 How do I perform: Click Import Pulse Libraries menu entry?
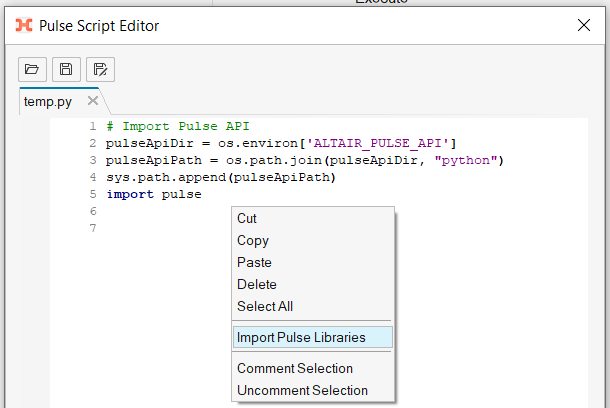pyautogui.click(x=301, y=337)
